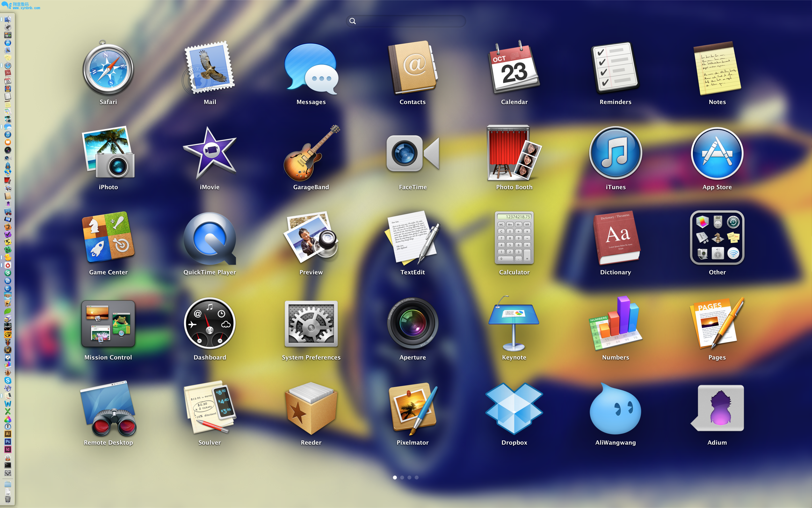
Task: Launch the Reeder app
Action: pos(311,408)
